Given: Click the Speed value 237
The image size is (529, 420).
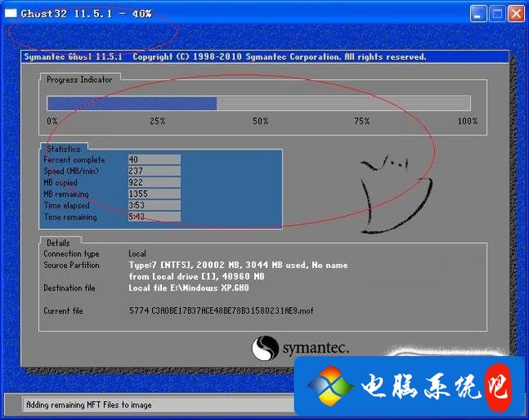Looking at the screenshot, I should click(x=154, y=171).
